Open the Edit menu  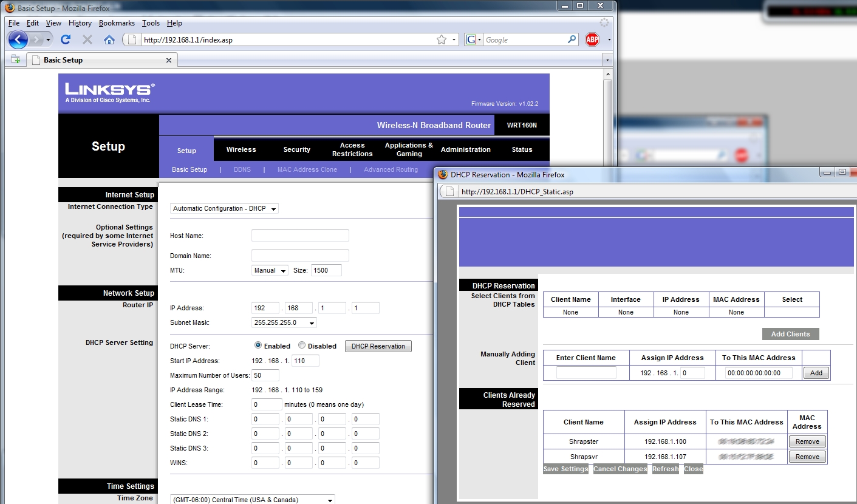coord(33,23)
